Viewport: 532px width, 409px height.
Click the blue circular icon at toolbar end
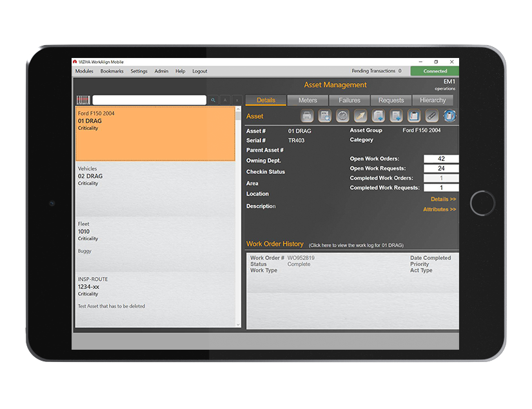tap(449, 116)
